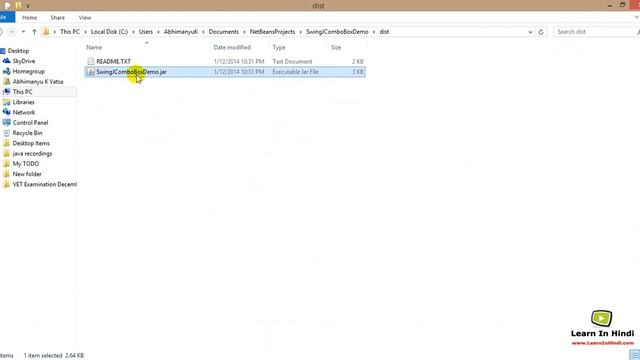This screenshot has height=360, width=640.
Task: Go to SwingJComboBoxDemo breadcrumb
Action: (x=337, y=32)
